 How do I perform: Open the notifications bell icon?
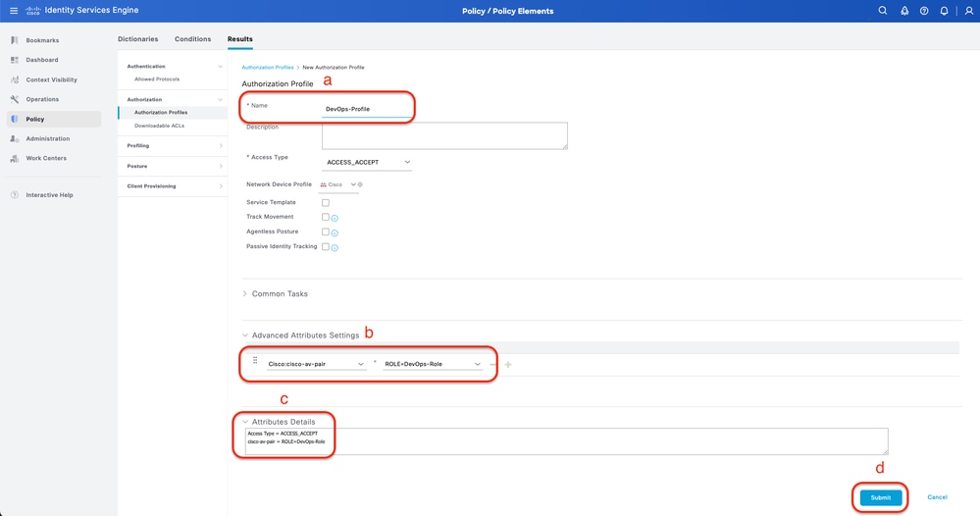[x=944, y=11]
